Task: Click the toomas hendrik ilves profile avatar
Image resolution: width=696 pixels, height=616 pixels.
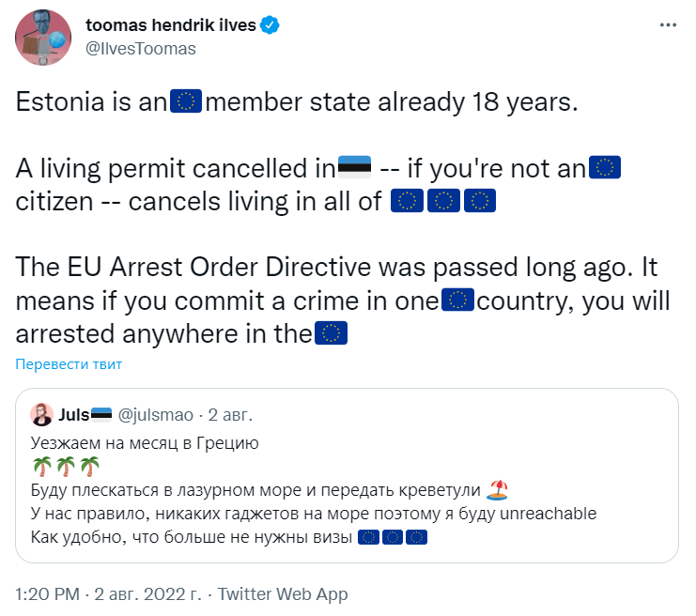Action: [43, 38]
